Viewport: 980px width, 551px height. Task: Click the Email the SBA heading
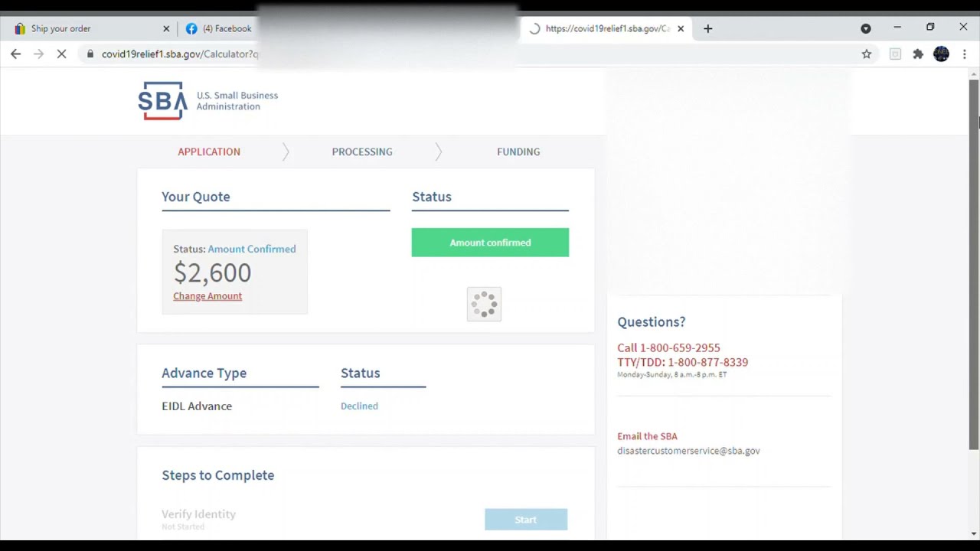tap(647, 436)
